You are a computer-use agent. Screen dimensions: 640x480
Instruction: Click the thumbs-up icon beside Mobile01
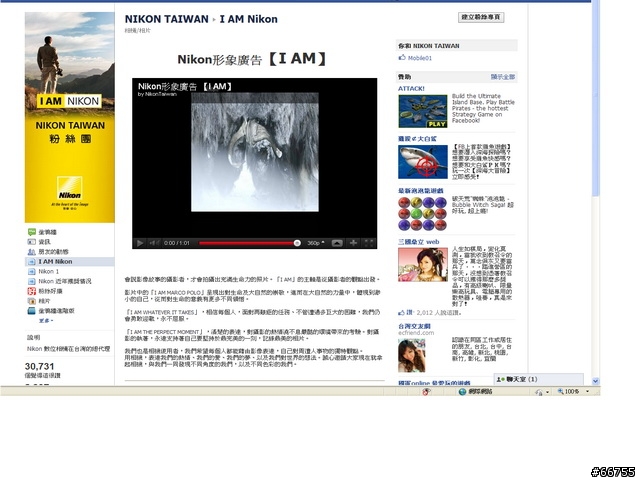(x=402, y=58)
